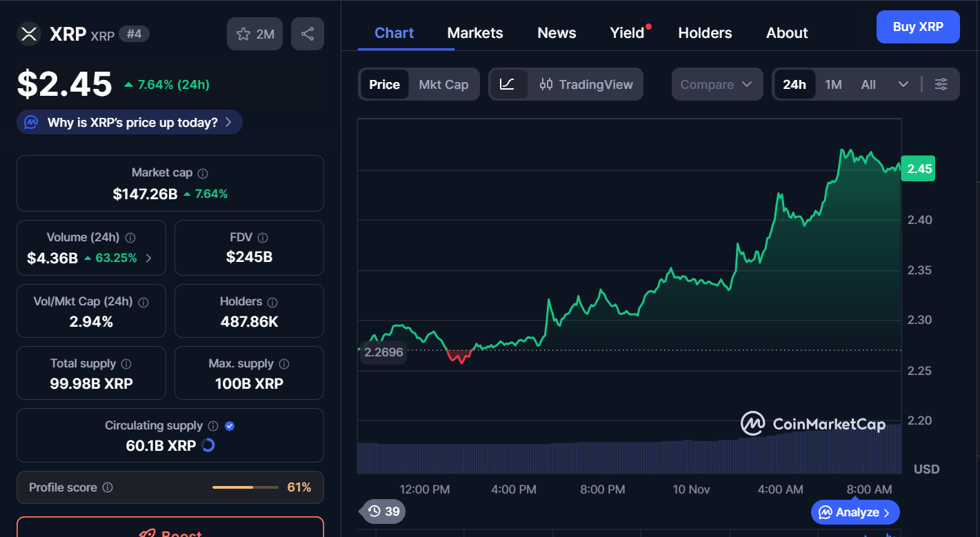Click the Profile score progress bar
980x537 pixels.
tap(245, 487)
